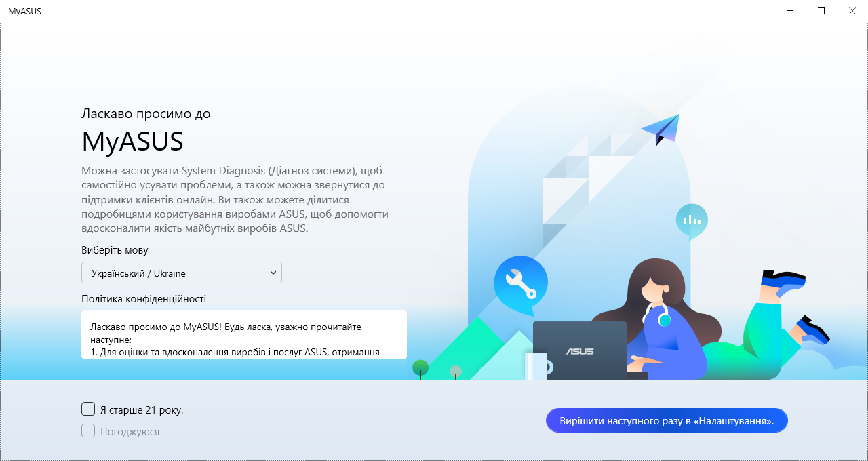This screenshot has width=868, height=461.
Task: Click the paper airplane icon
Action: tap(661, 129)
